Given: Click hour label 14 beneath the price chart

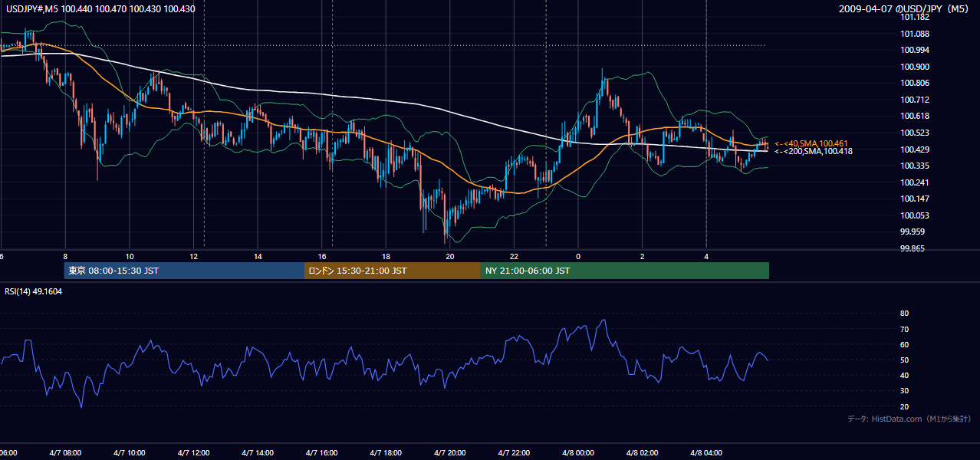Looking at the screenshot, I should tap(258, 257).
